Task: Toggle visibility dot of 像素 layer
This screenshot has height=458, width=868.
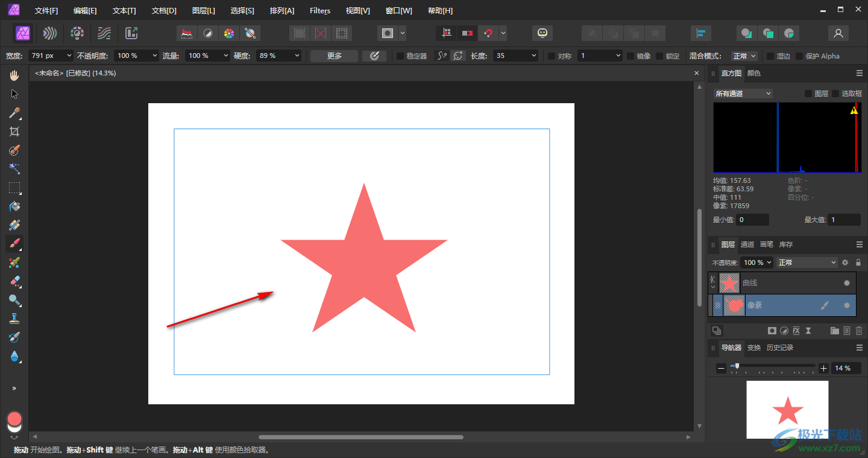Action: (x=847, y=306)
